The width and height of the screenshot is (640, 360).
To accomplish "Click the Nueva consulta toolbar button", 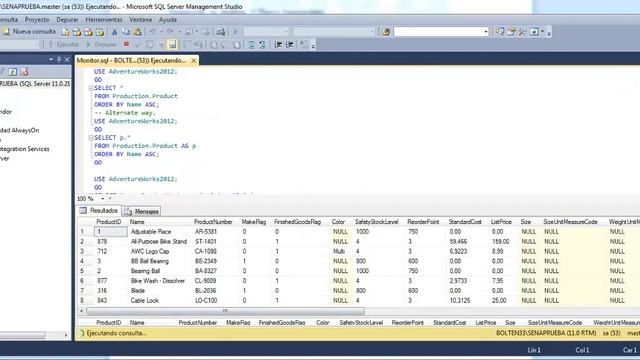I will [x=29, y=31].
